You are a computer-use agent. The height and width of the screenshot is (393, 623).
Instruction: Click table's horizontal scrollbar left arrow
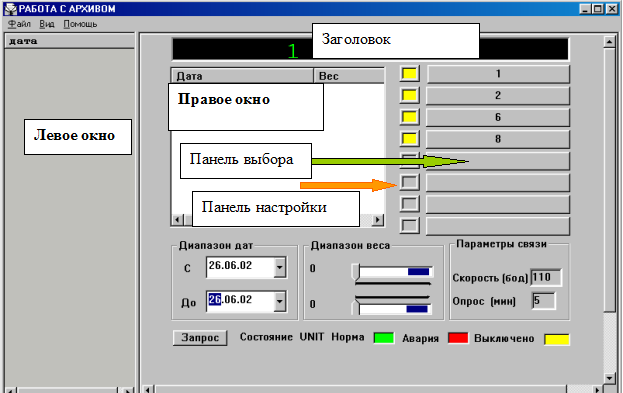point(178,219)
